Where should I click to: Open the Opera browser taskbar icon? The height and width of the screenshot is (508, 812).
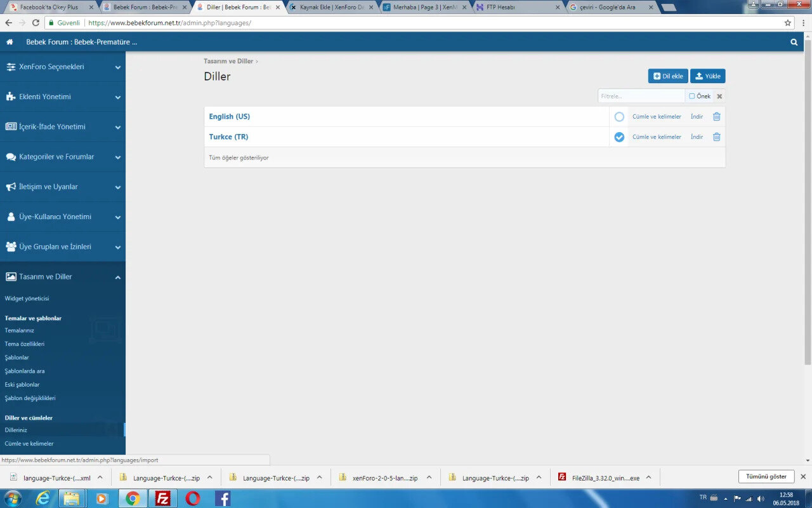coord(193,498)
